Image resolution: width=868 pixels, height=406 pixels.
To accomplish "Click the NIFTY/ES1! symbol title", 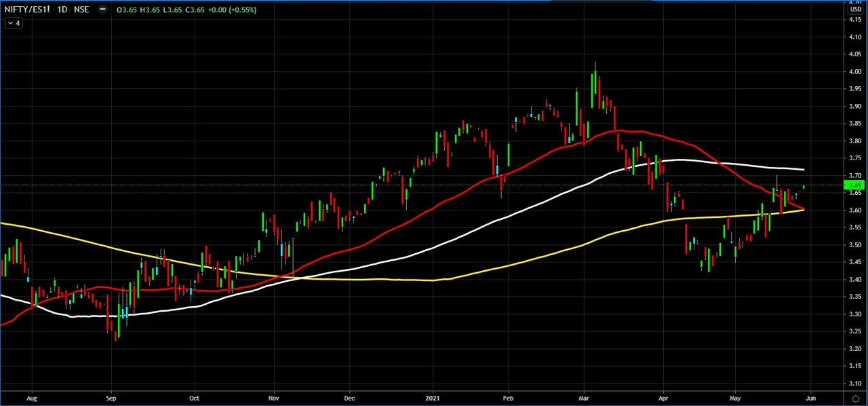I will point(27,10).
